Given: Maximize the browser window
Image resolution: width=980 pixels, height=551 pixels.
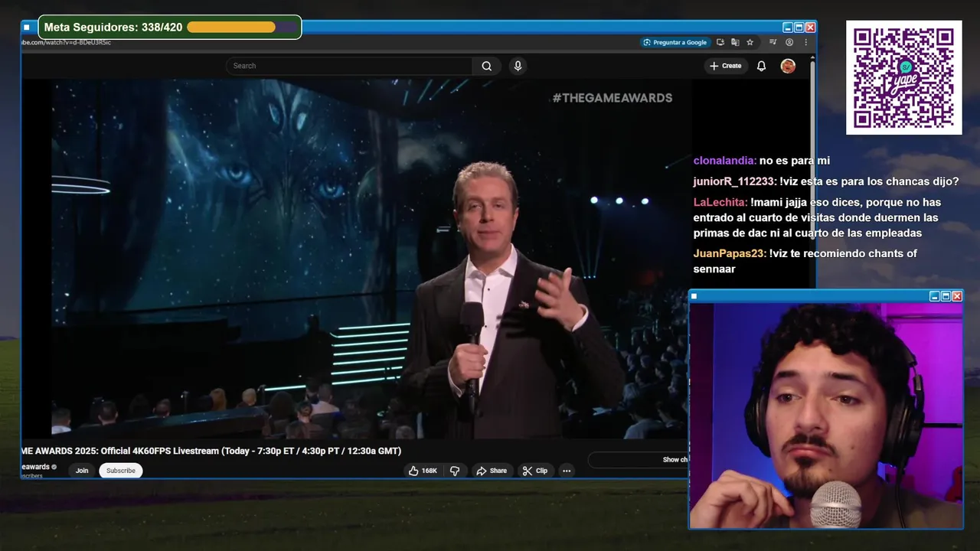Looking at the screenshot, I should pos(799,27).
